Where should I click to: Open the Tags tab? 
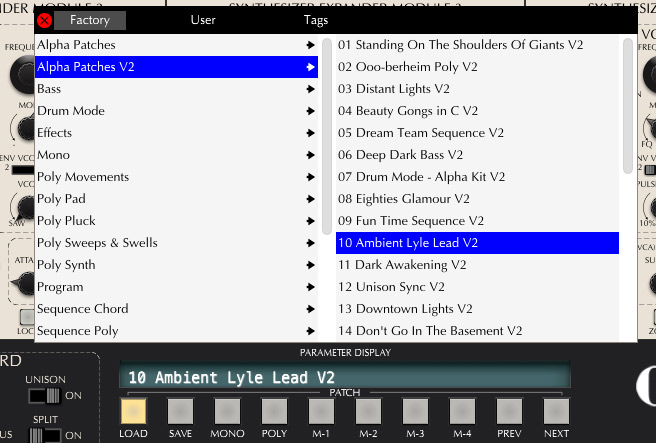tap(316, 20)
